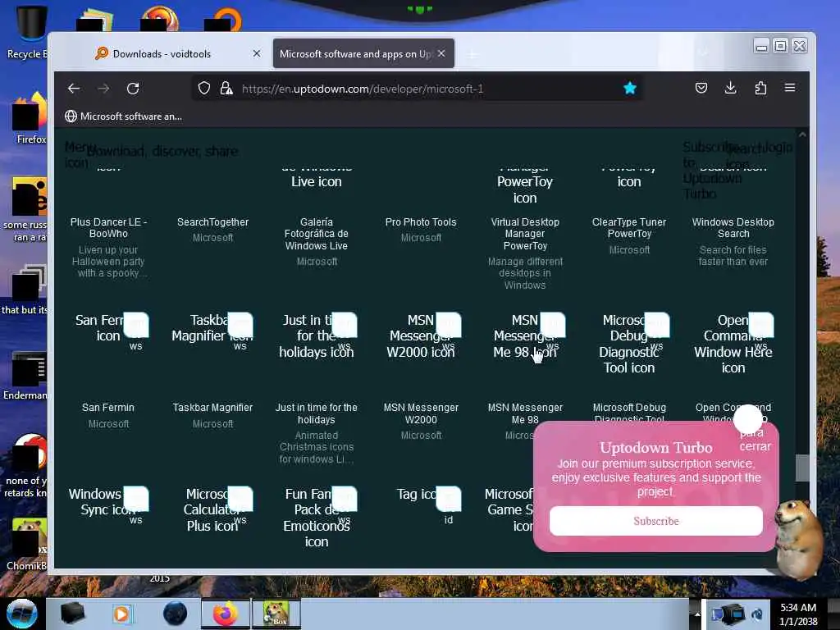This screenshot has height=630, width=840.
Task: Open Plus Dancer LE - BooWho app page
Action: (108, 228)
